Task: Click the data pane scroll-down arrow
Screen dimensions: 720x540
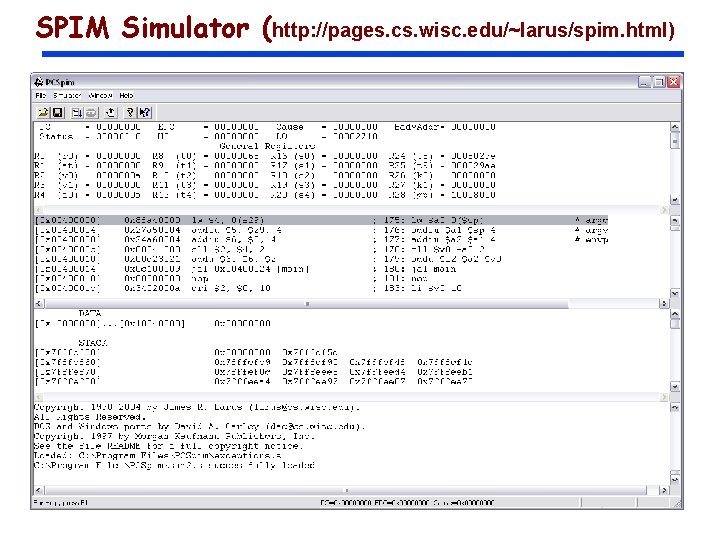Action: pyautogui.click(x=675, y=387)
